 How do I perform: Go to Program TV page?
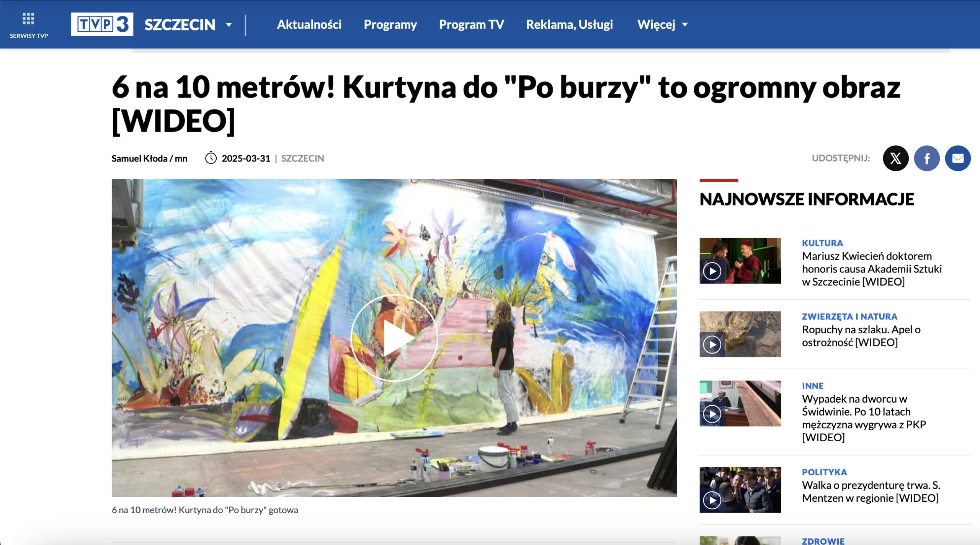(x=471, y=24)
